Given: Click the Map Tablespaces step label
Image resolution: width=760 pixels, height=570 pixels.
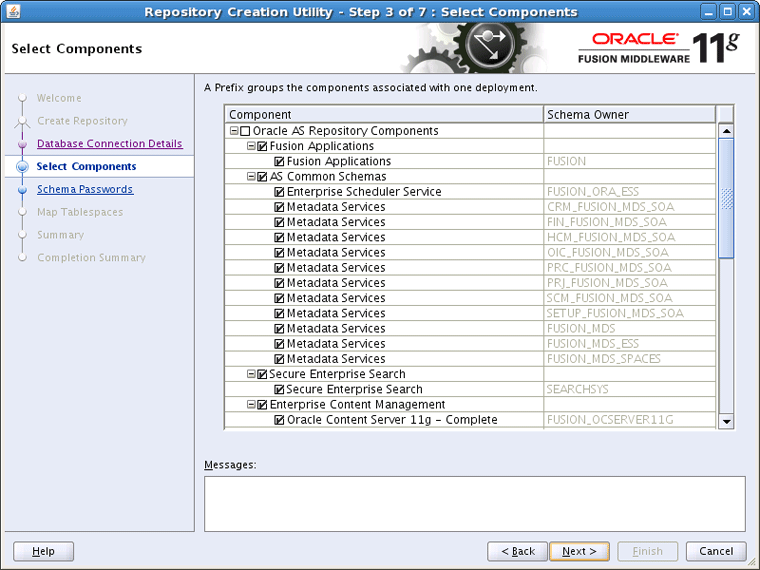Looking at the screenshot, I should click(x=80, y=212).
